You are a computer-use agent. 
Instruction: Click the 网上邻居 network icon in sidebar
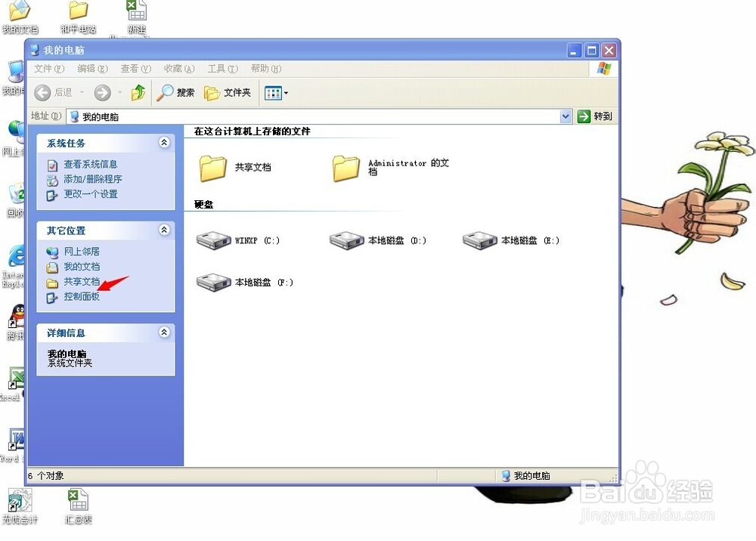click(52, 252)
